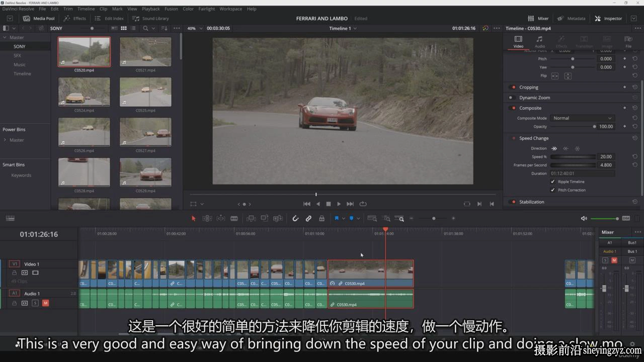Image resolution: width=644 pixels, height=362 pixels.
Task: Open the Mixer panel button
Action: pos(538,18)
